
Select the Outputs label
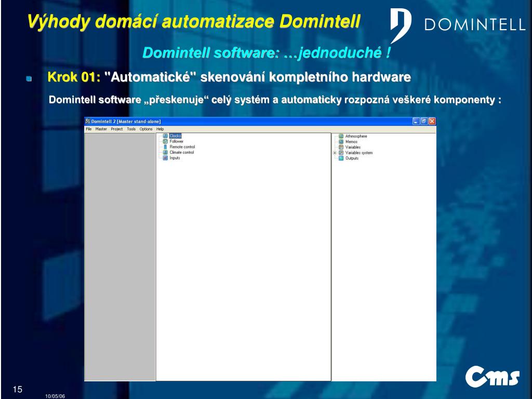click(x=352, y=158)
